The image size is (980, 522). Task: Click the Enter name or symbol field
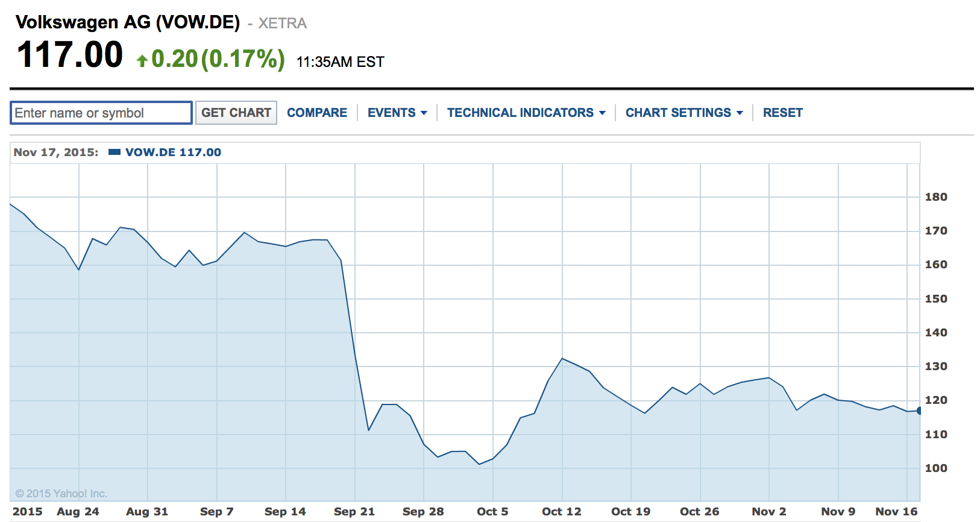click(101, 113)
